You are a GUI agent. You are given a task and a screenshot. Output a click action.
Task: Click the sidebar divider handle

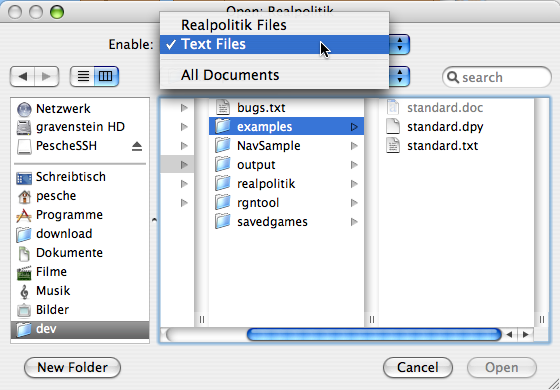coord(154,220)
